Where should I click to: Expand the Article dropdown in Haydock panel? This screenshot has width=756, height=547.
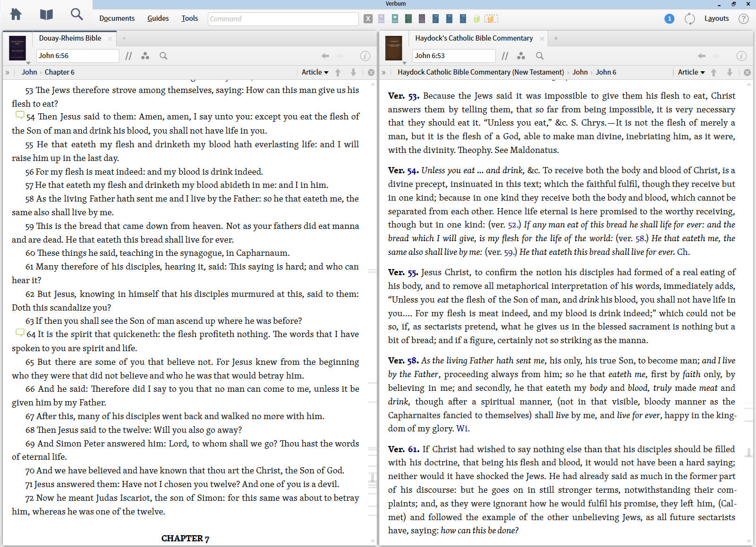(x=691, y=72)
